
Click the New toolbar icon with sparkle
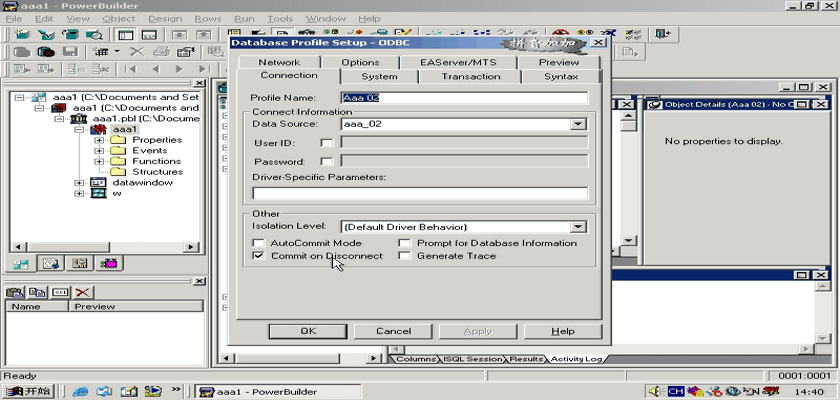click(x=21, y=35)
